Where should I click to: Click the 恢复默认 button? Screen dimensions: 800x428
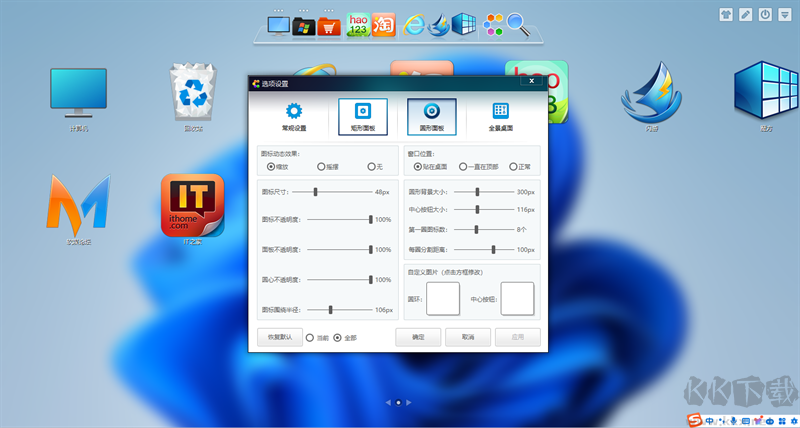click(280, 337)
